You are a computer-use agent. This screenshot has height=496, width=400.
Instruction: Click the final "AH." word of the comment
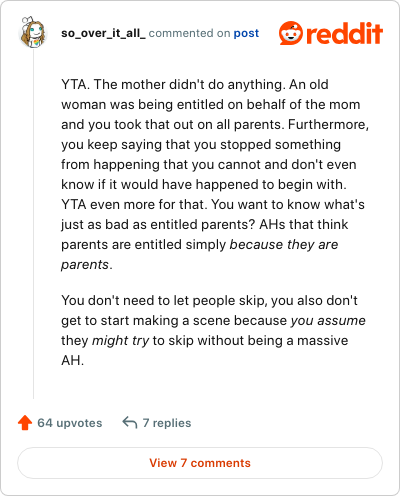(x=72, y=360)
